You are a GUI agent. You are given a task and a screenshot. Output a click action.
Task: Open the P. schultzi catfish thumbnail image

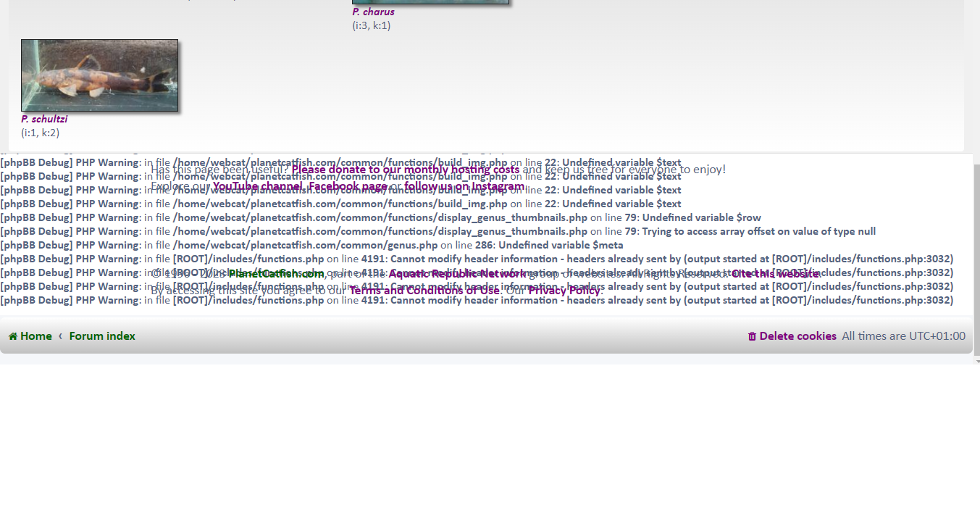(99, 75)
